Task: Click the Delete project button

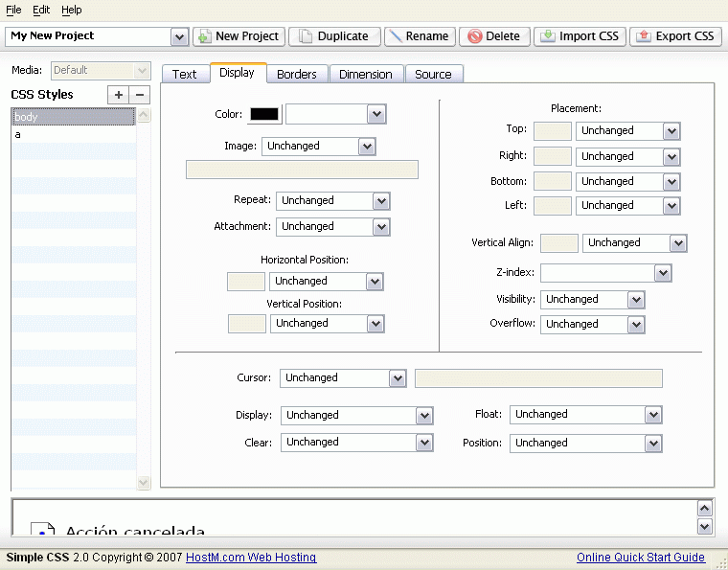Action: (494, 36)
